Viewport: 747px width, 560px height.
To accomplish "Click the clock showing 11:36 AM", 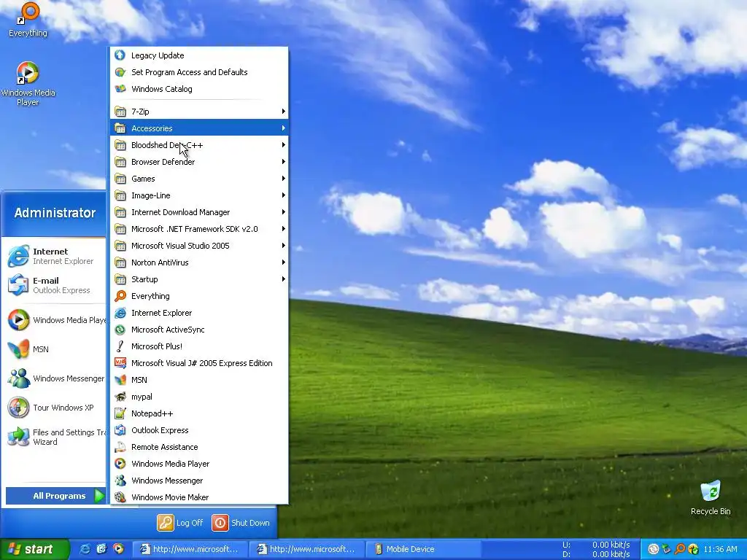I will (x=720, y=549).
